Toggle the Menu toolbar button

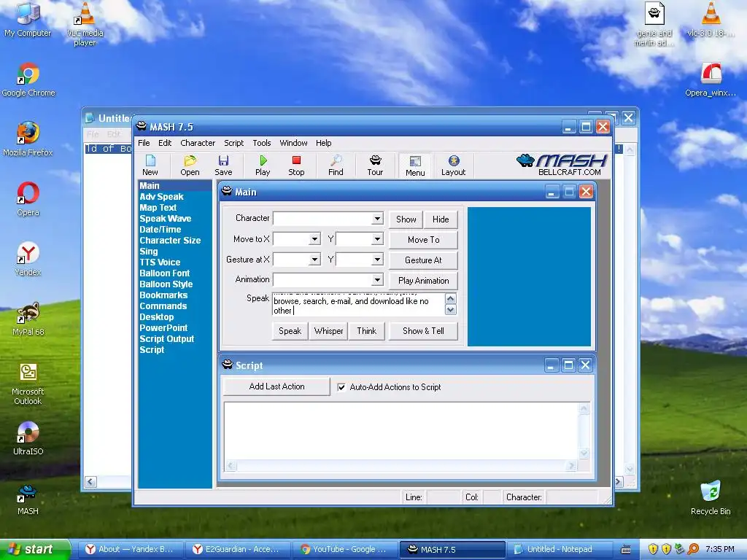(x=415, y=166)
